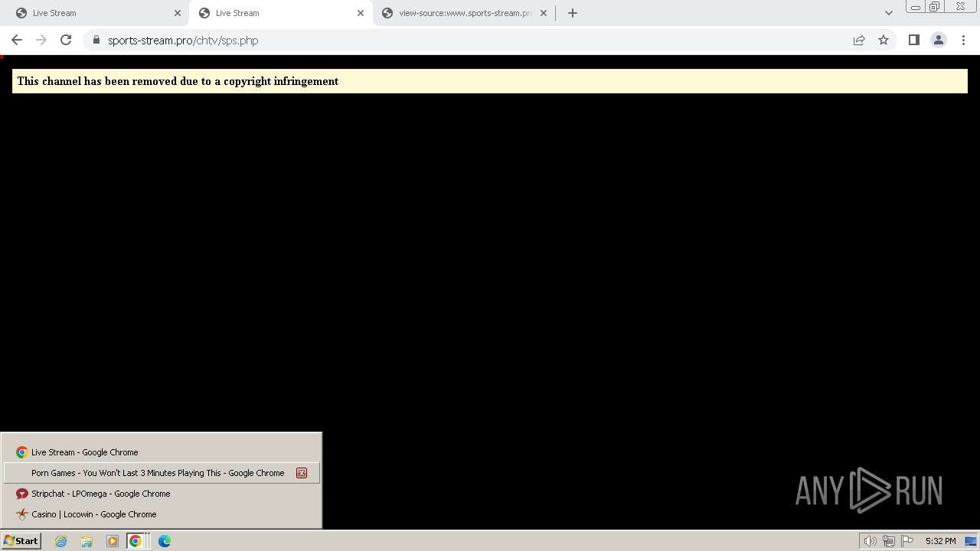The width and height of the screenshot is (980, 551).
Task: Open the Chrome profile menu
Action: pyautogui.click(x=939, y=40)
